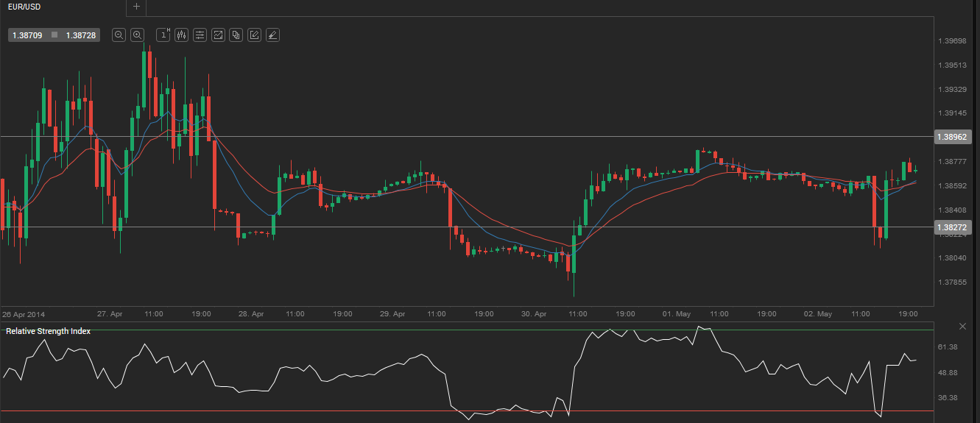This screenshot has width=980, height=423.
Task: Click the zoom out magnifier icon
Action: point(119,35)
